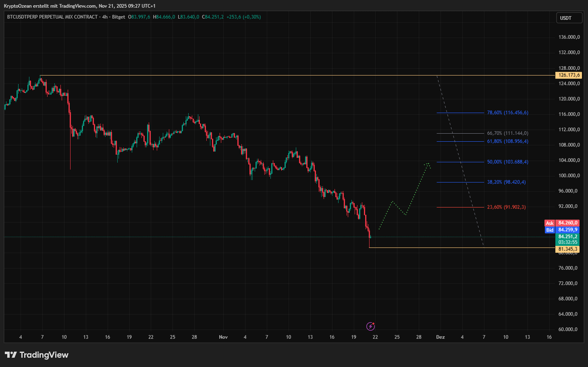588x367 pixels.
Task: Click the 136.000,0 price axis label
Action: pos(569,37)
